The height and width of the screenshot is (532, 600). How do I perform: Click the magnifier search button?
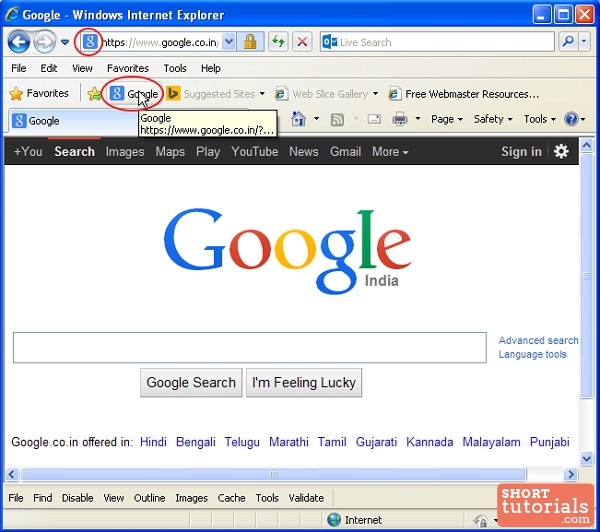coord(568,42)
